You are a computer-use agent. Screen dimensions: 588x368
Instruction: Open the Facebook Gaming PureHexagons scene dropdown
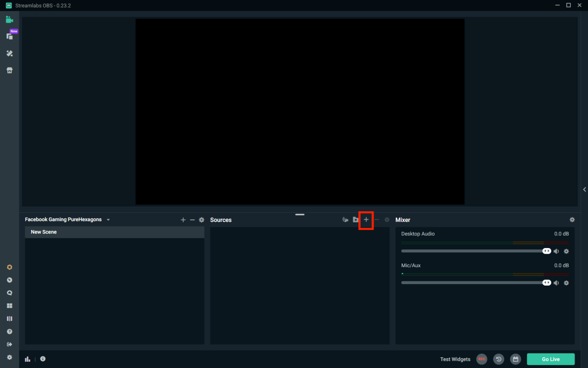108,219
